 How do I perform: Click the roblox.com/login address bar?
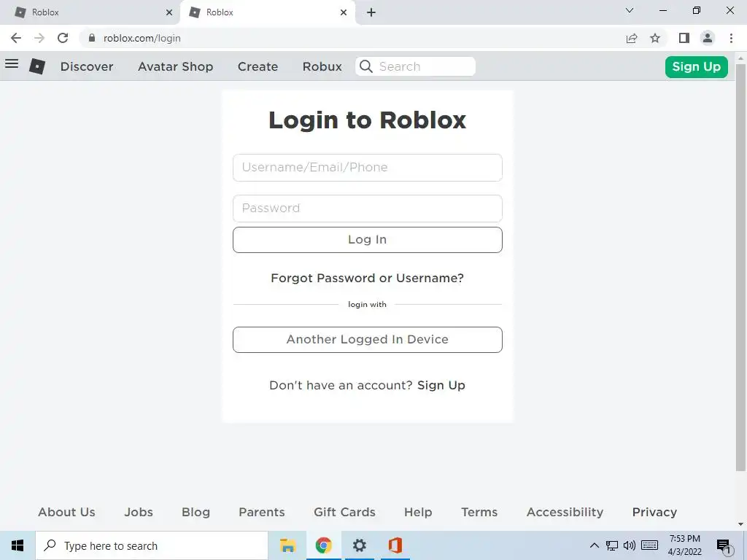352,38
